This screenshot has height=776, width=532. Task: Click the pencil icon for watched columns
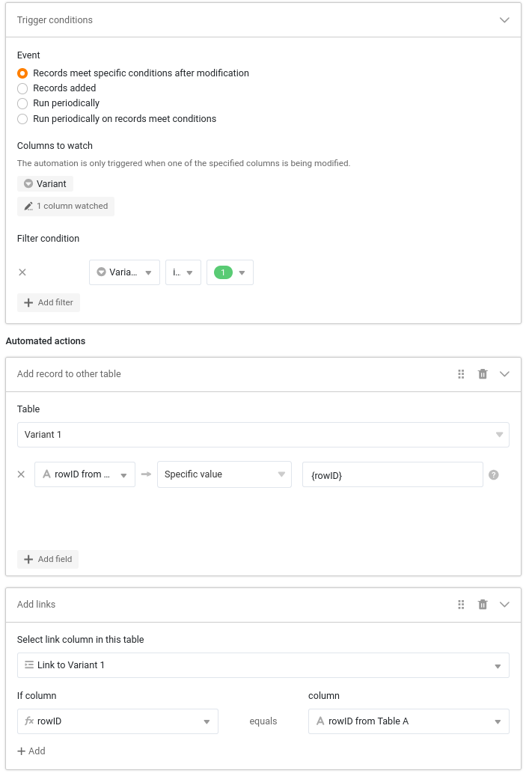(x=28, y=207)
